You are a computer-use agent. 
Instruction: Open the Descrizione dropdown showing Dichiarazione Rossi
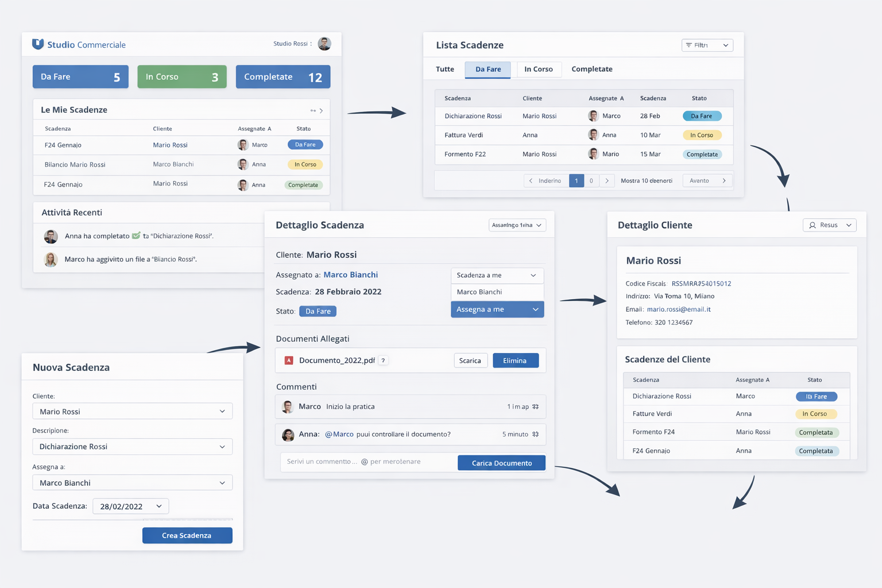coord(133,447)
